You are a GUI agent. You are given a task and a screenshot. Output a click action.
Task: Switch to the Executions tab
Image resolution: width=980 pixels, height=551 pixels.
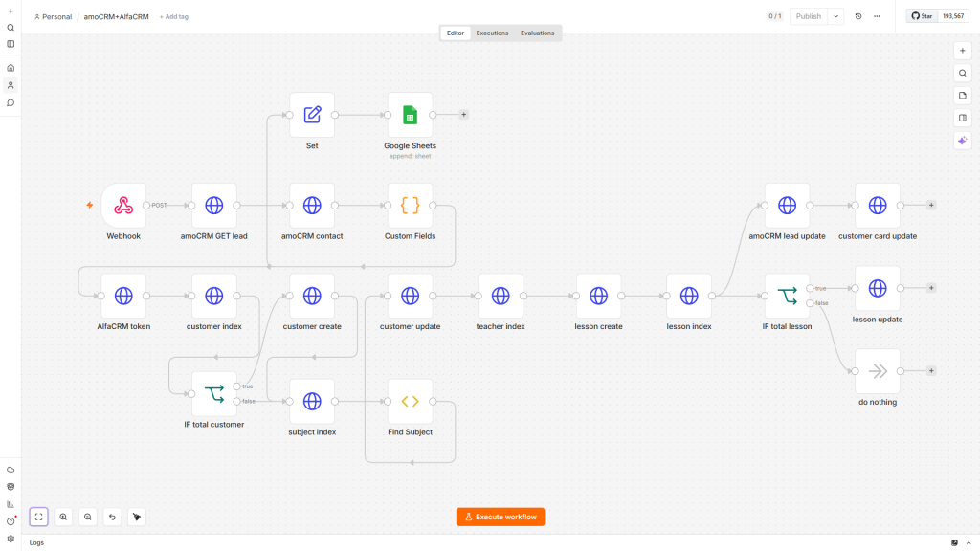tap(492, 33)
